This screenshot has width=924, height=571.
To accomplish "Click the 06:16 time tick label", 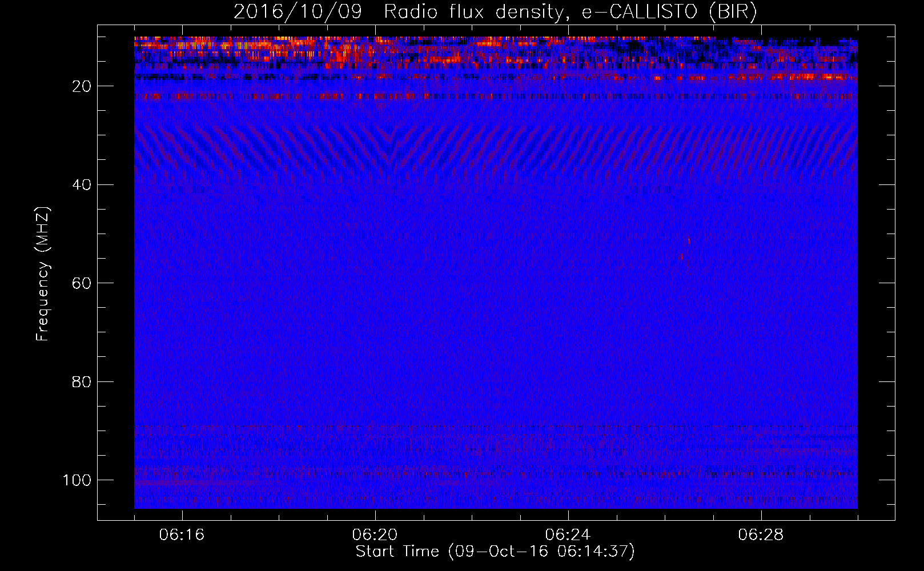I will click(x=182, y=534).
